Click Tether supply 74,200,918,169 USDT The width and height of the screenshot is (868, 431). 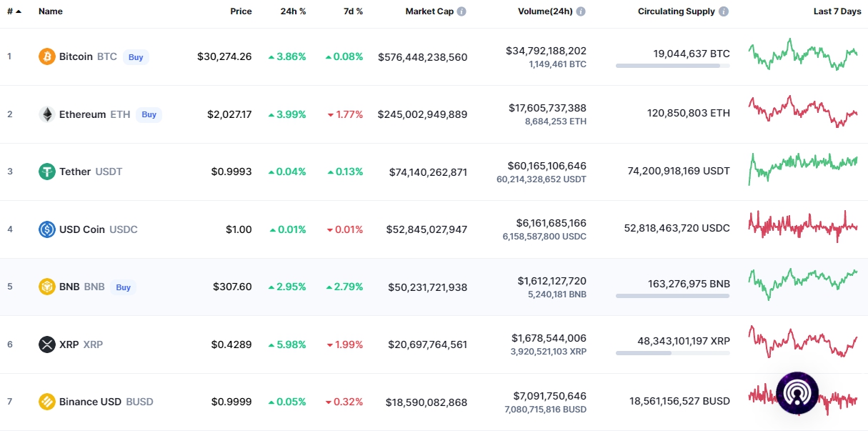(679, 171)
